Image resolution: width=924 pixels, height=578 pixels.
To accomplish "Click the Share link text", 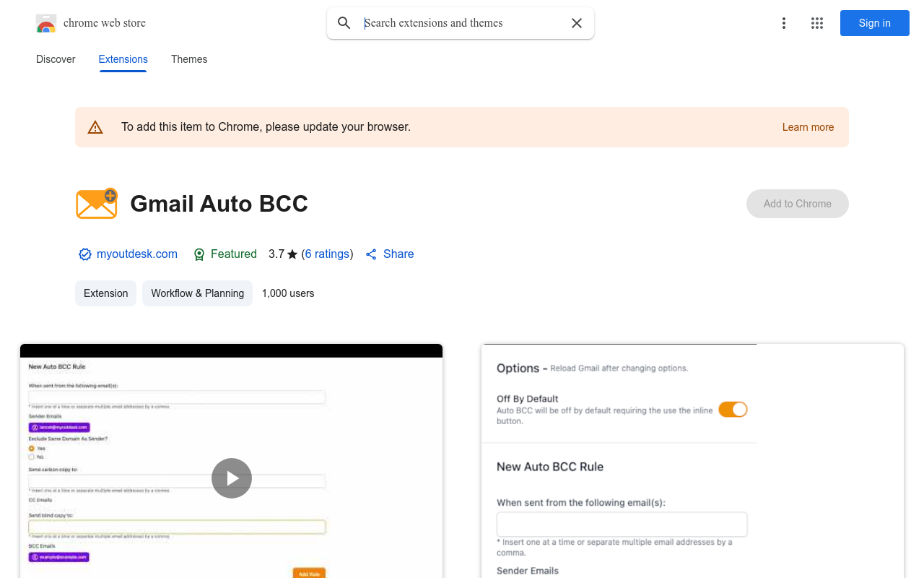I will [398, 254].
